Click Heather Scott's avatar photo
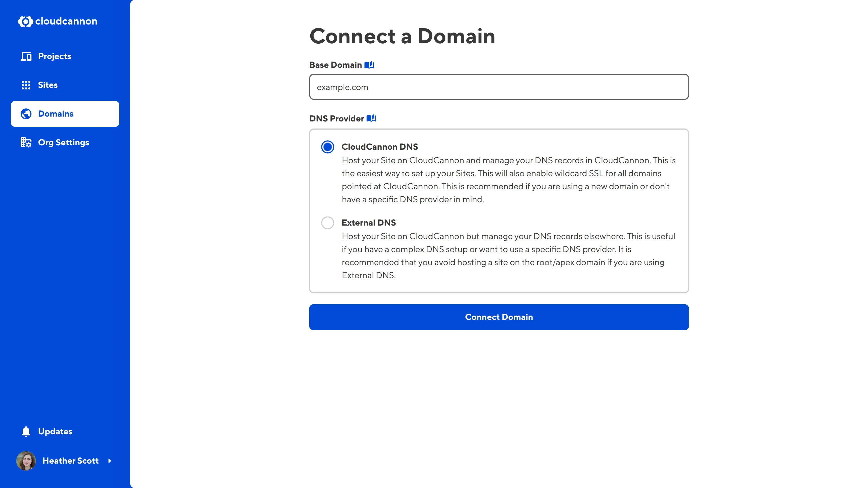868x488 pixels. click(26, 461)
